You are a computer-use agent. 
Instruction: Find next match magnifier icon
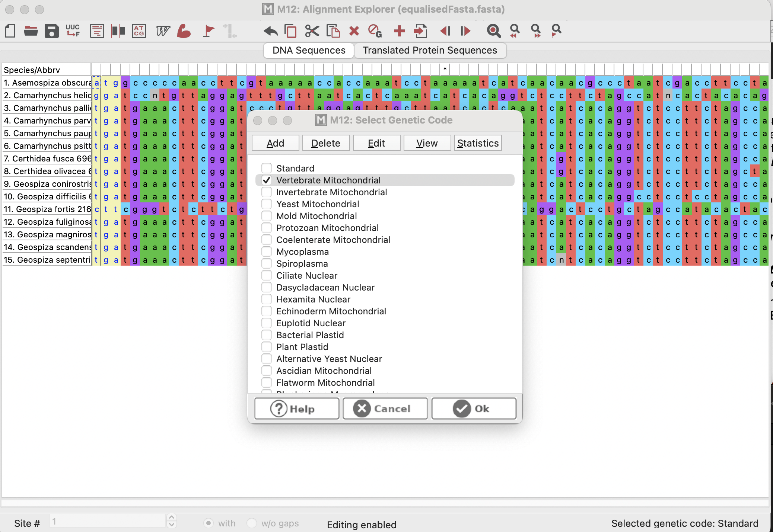click(536, 31)
